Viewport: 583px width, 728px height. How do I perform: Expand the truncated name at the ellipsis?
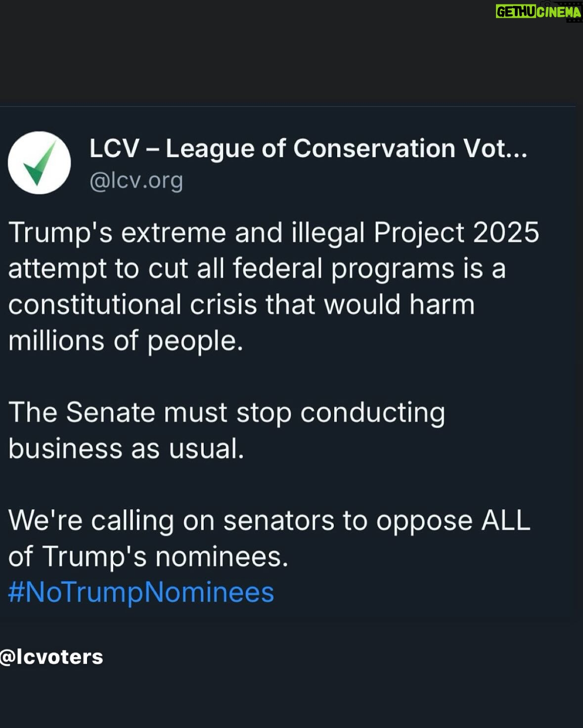tap(517, 154)
